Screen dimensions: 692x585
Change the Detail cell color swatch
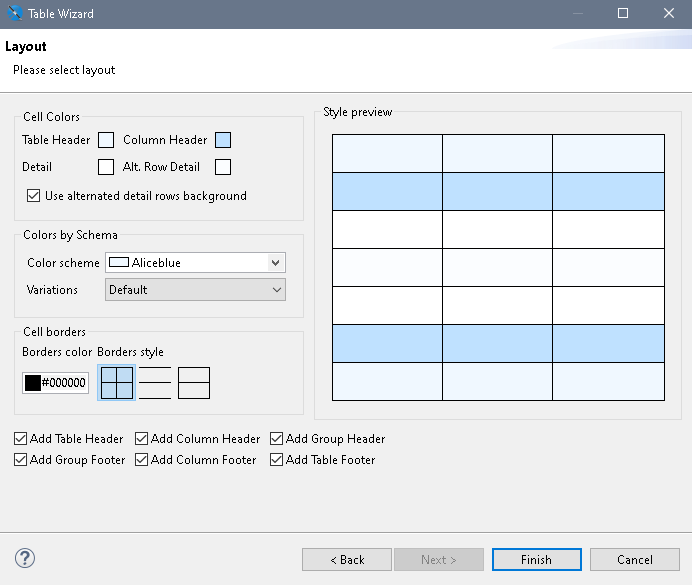(x=106, y=167)
